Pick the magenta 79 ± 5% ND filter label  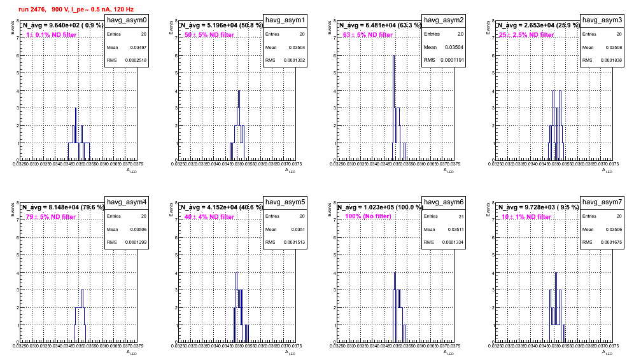51,217
